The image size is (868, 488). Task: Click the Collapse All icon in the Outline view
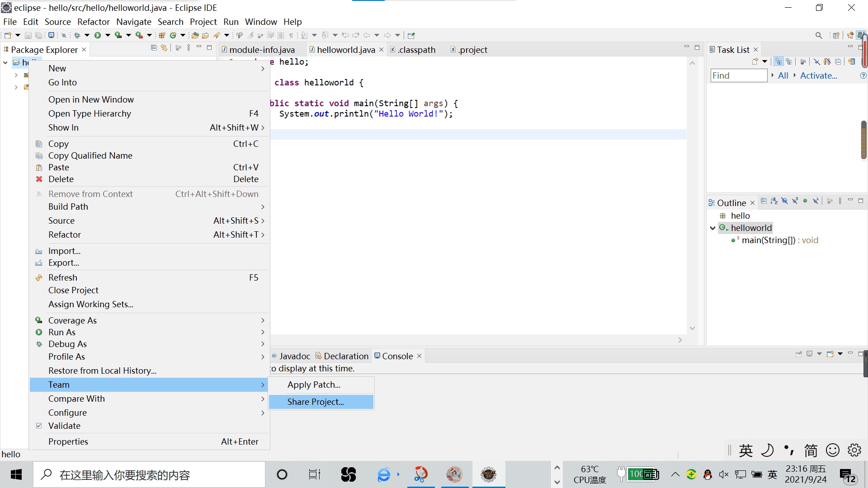click(764, 201)
